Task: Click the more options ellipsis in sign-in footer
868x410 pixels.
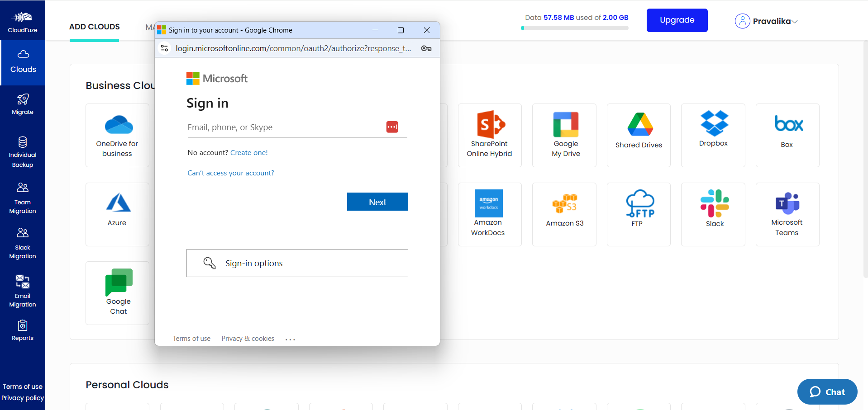Action: (291, 339)
